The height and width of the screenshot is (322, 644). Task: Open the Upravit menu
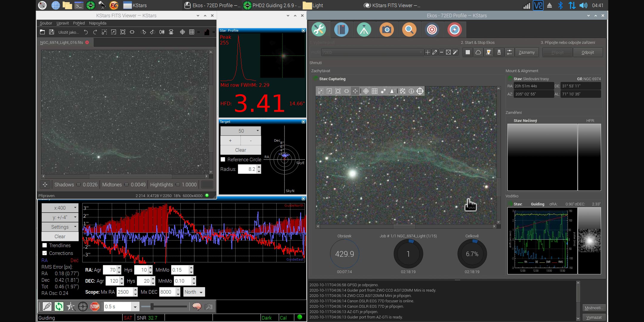click(x=63, y=23)
